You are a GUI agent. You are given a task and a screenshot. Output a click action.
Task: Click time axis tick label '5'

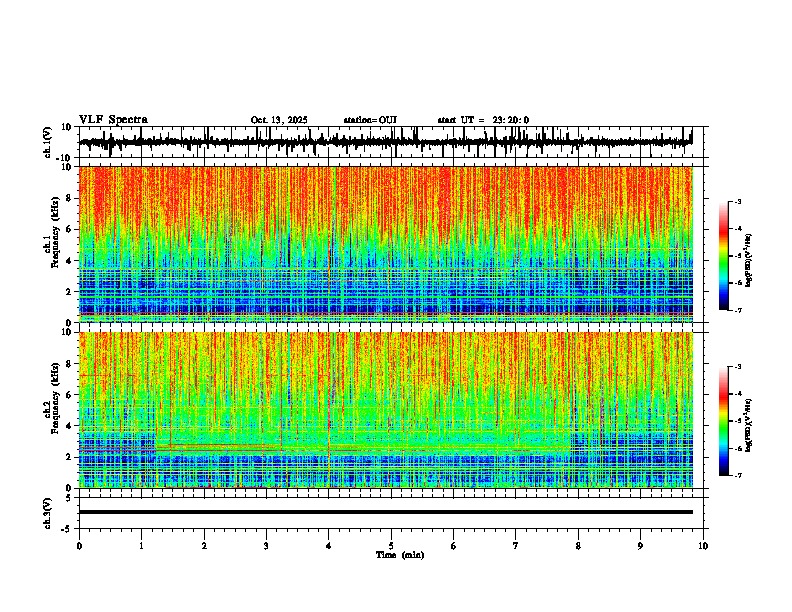[x=391, y=546]
